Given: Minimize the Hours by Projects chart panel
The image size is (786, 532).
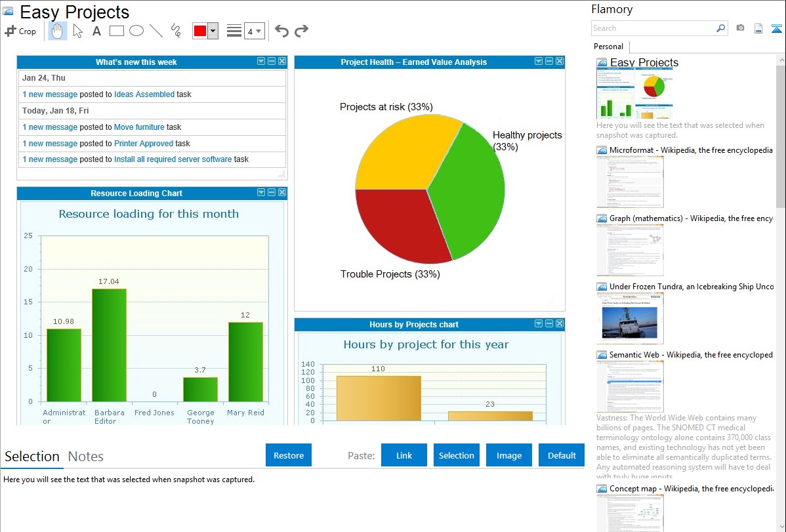Looking at the screenshot, I should (549, 324).
